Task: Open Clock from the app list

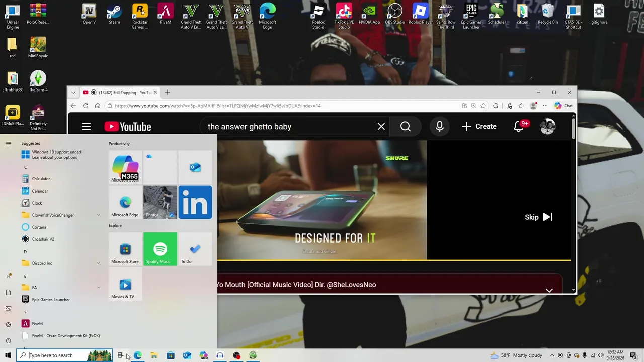Action: click(x=60, y=203)
